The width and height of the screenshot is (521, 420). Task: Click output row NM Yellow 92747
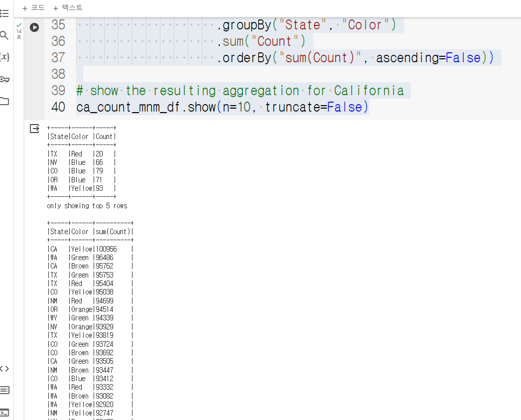pyautogui.click(x=90, y=413)
